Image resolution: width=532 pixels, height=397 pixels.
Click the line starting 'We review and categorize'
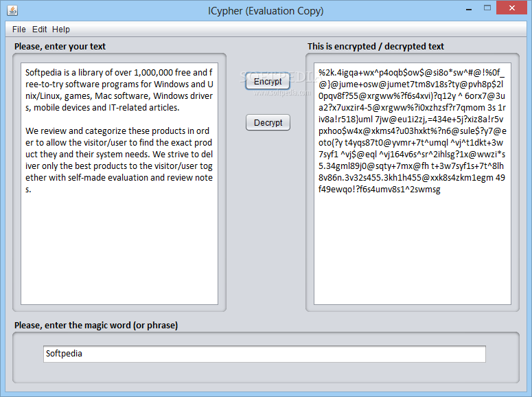point(117,131)
